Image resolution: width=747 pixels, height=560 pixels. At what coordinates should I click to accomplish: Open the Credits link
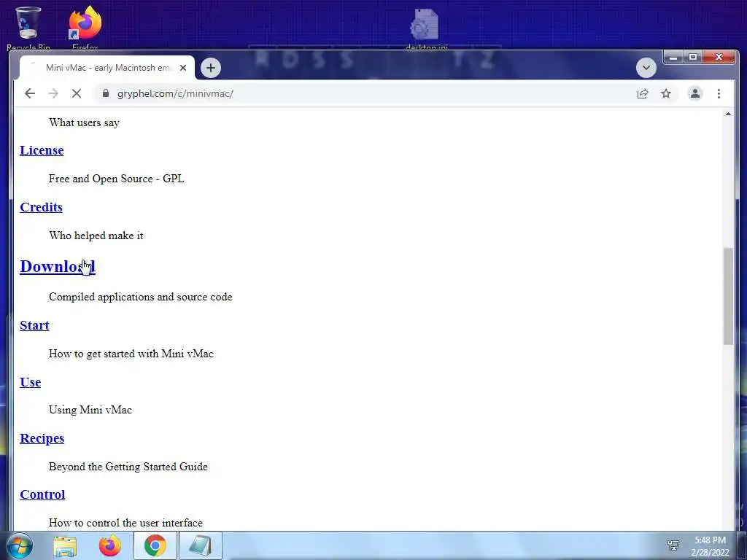(x=41, y=207)
